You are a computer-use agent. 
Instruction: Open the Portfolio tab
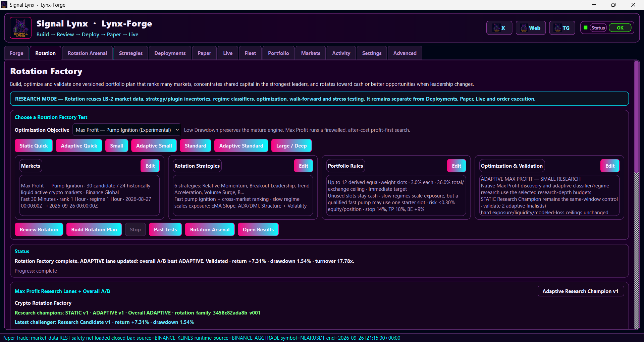[278, 53]
